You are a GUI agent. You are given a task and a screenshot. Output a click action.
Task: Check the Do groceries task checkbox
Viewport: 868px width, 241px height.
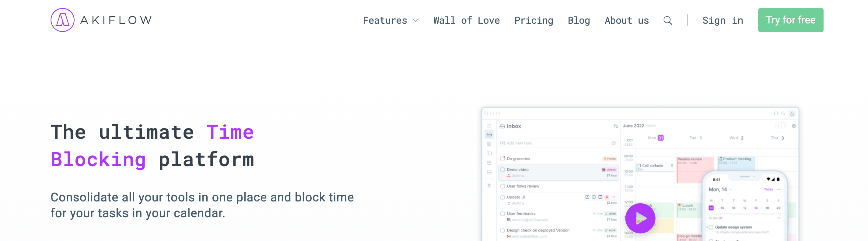(502, 159)
